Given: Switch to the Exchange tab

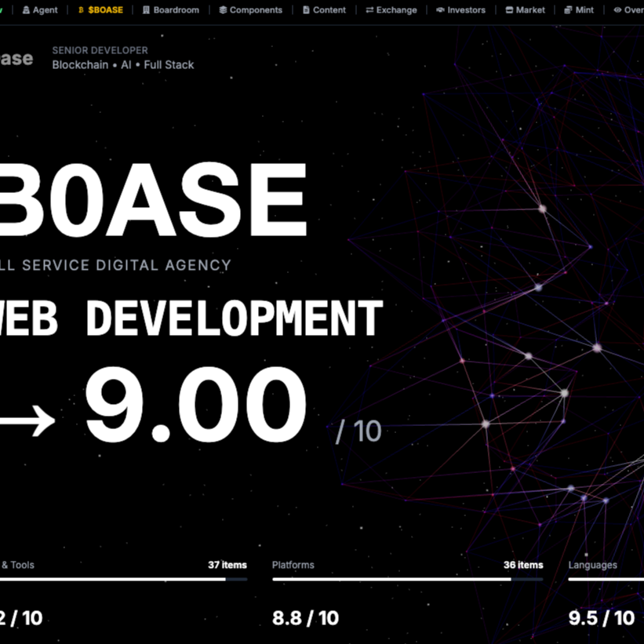Looking at the screenshot, I should pos(396,10).
